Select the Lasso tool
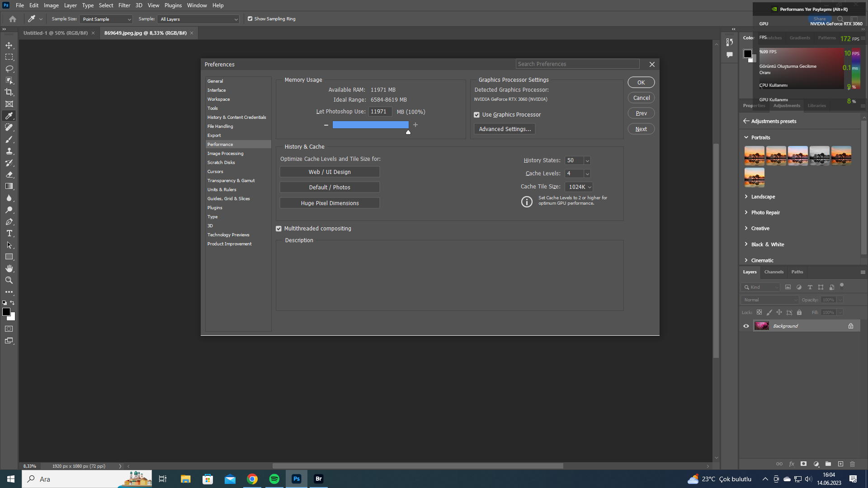868x488 pixels. point(9,69)
